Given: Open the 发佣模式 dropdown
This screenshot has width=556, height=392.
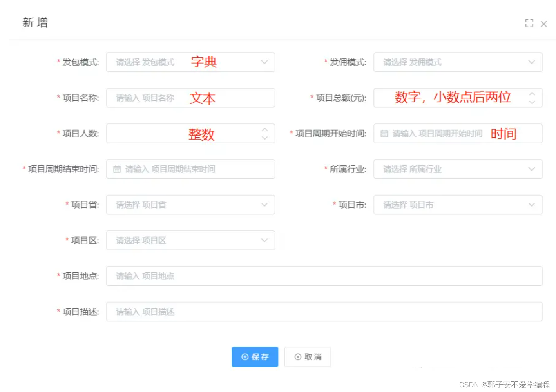Looking at the screenshot, I should [458, 62].
